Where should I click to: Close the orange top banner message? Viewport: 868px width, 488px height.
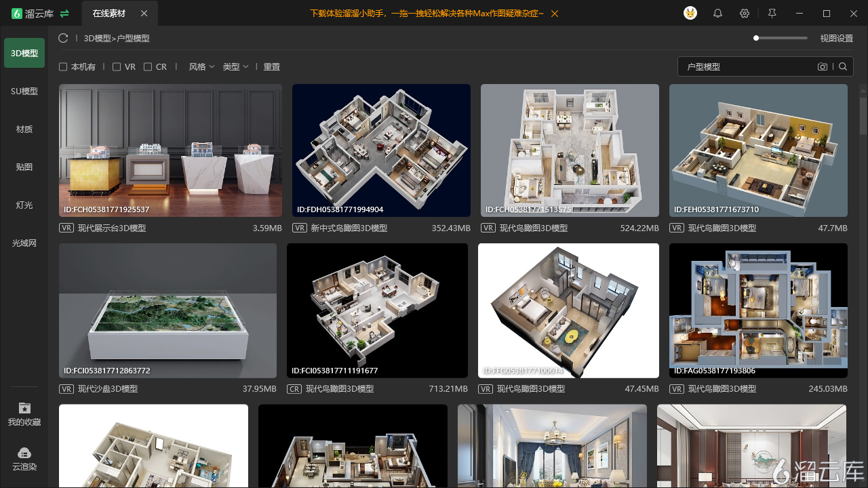pyautogui.click(x=555, y=14)
